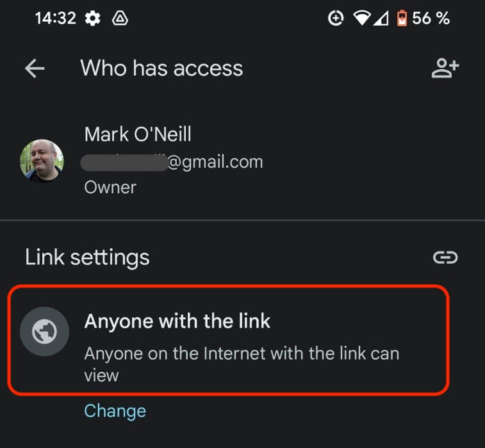485x448 pixels.
Task: Select the Anyone with the link option
Action: [228, 340]
